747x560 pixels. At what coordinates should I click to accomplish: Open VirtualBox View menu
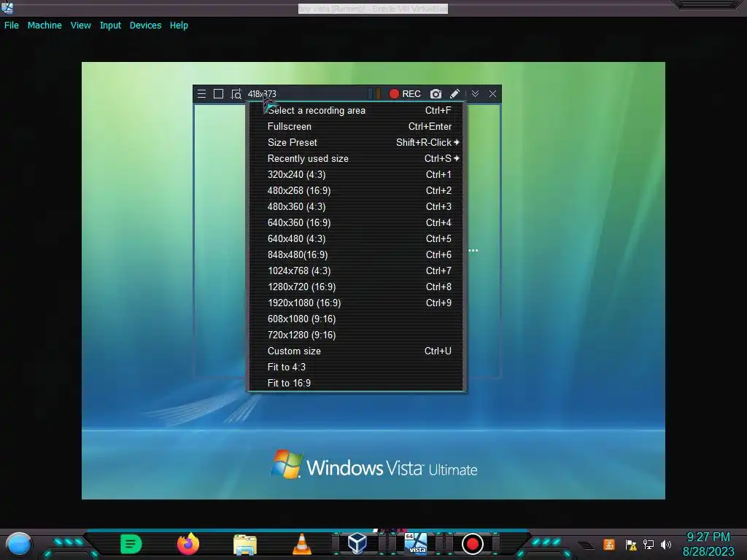point(80,26)
